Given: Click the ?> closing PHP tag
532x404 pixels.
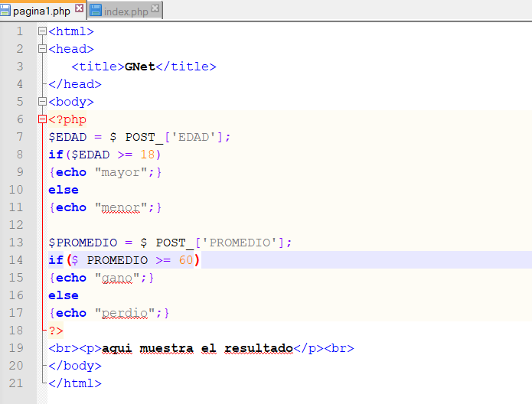Looking at the screenshot, I should (x=56, y=331).
